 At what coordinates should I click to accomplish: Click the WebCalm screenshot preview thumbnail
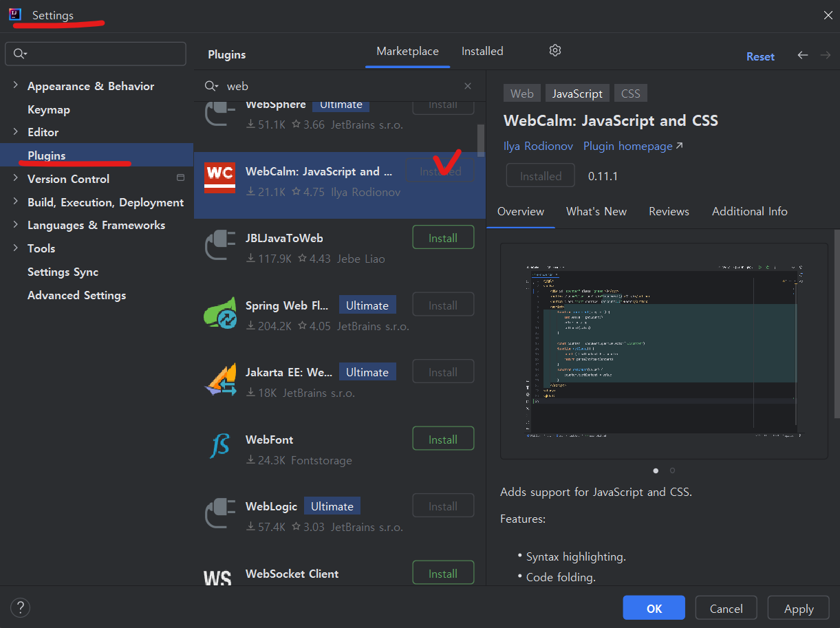click(664, 351)
